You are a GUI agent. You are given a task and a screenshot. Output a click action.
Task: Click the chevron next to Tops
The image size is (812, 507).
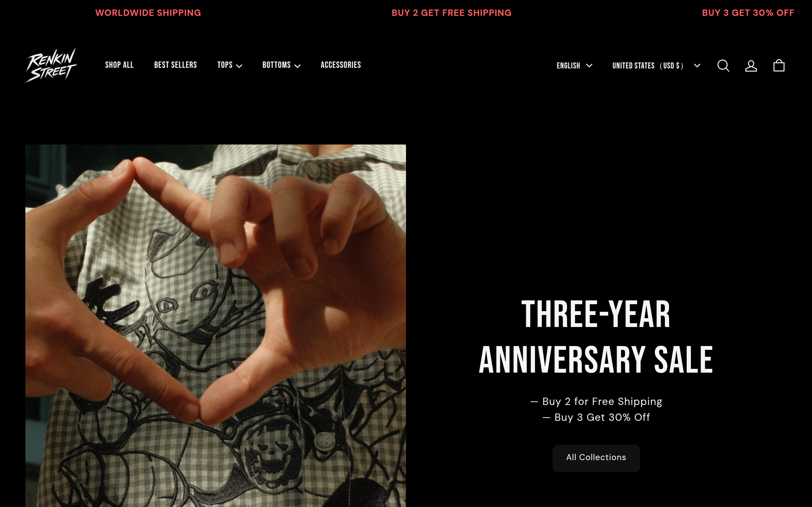(239, 66)
